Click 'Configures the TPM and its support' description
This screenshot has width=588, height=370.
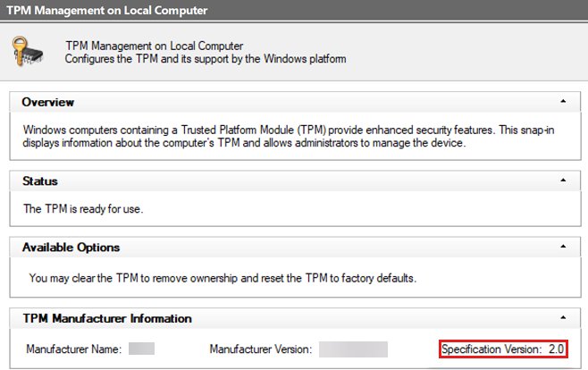206,59
